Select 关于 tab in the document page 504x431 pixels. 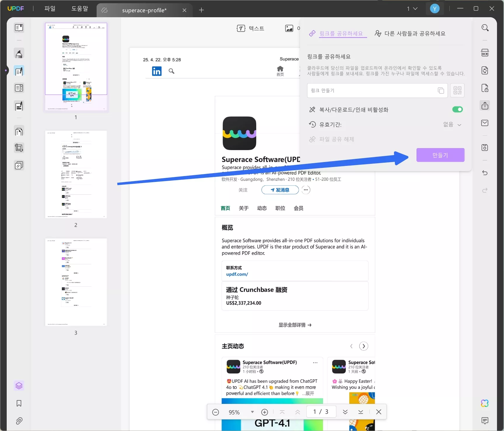244,208
